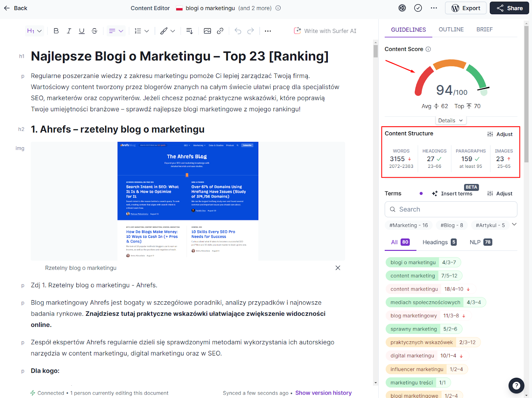Click the 'praktycznych wskazówek' term chip

click(x=433, y=342)
